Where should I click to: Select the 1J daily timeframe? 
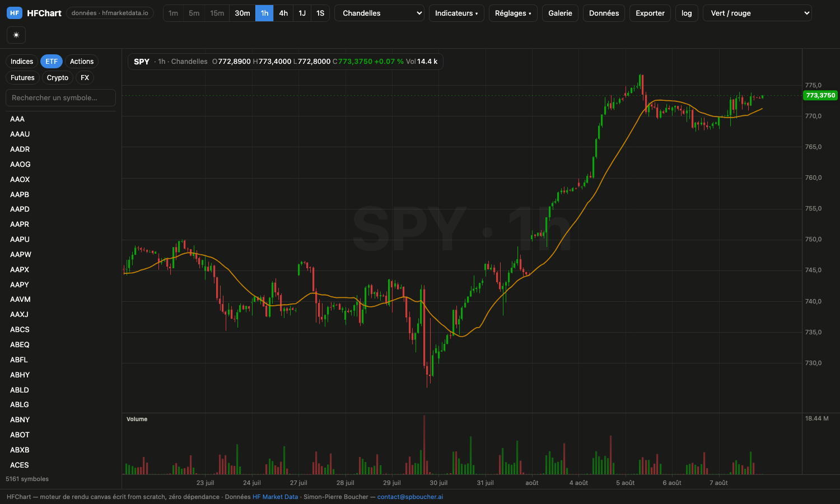click(302, 13)
